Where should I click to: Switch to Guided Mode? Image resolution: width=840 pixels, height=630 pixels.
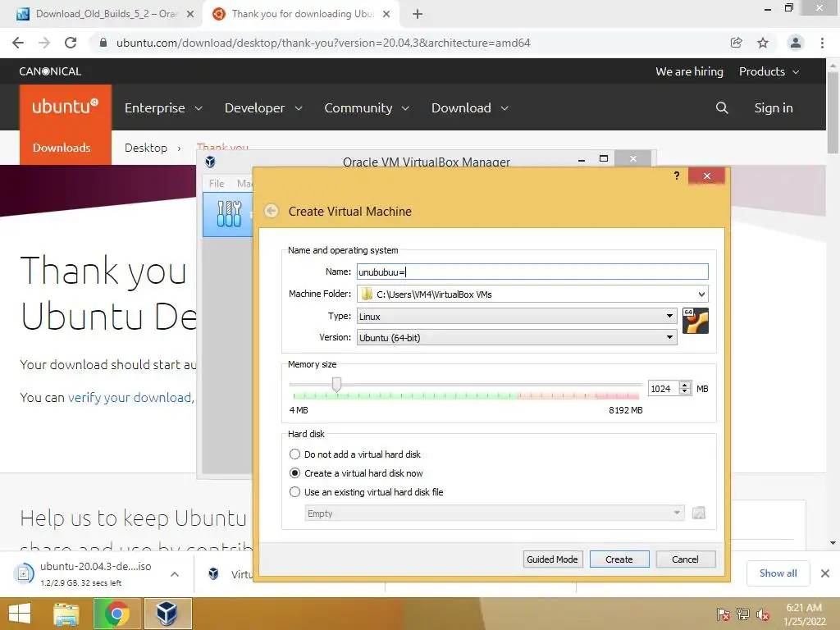pos(552,559)
